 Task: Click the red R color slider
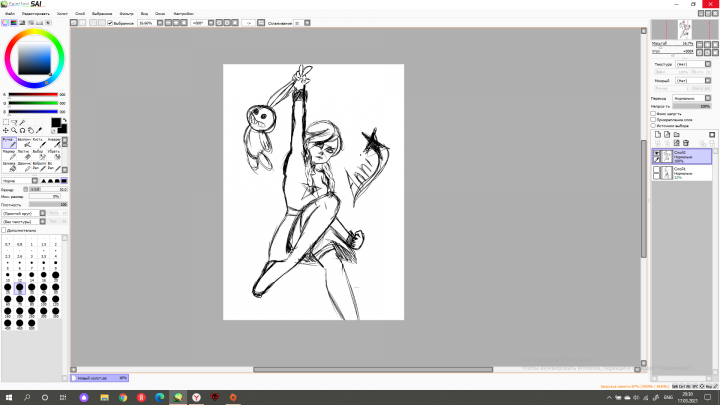point(33,95)
